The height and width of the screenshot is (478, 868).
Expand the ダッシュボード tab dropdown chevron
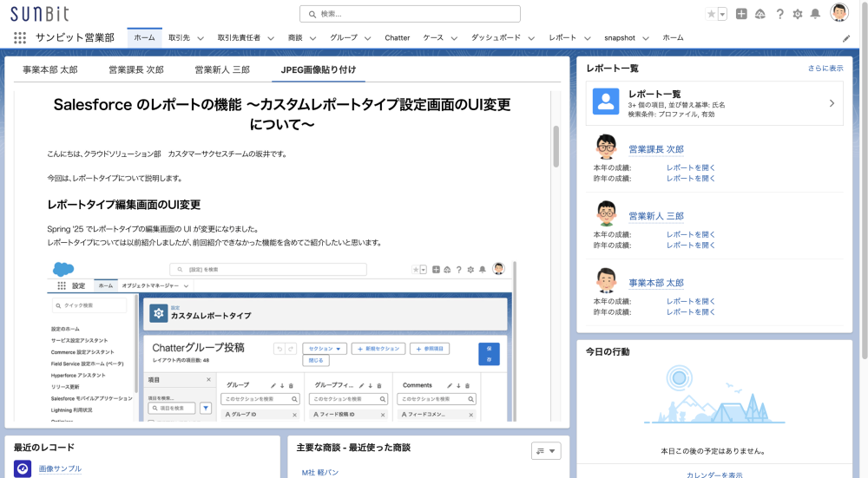[x=531, y=38]
